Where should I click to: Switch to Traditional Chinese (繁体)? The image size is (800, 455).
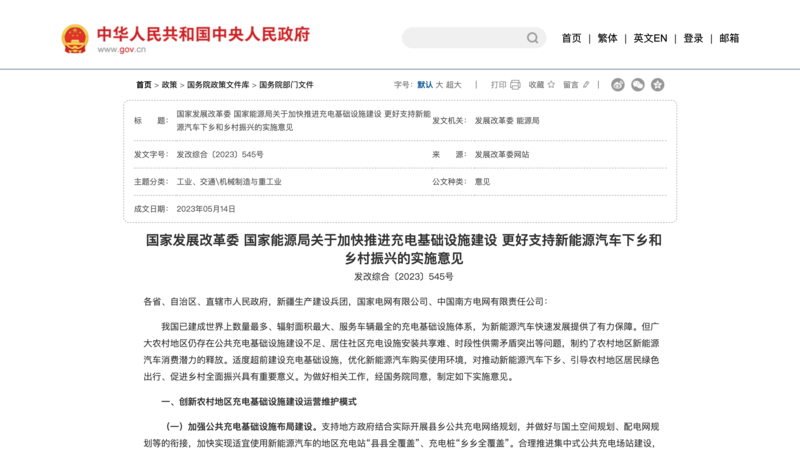pos(607,38)
